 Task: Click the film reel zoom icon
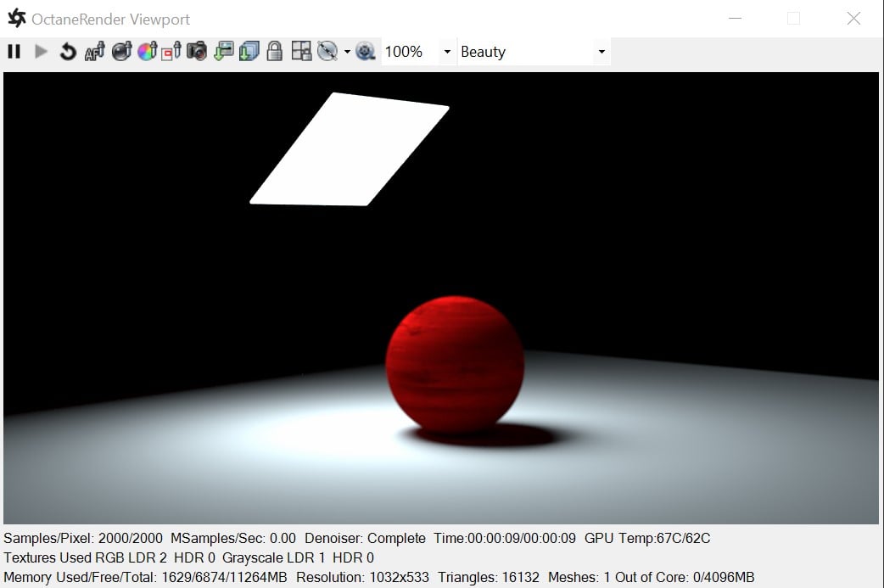click(x=366, y=51)
